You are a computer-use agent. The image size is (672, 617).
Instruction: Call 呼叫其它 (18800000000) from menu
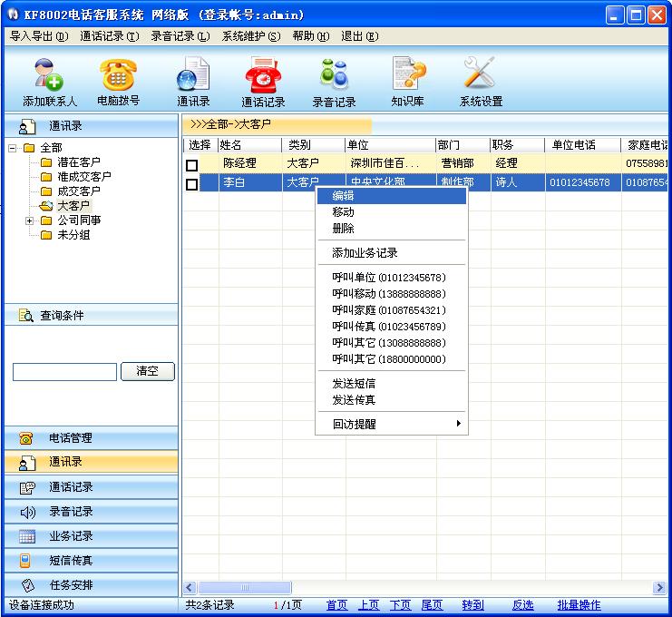[x=392, y=359]
